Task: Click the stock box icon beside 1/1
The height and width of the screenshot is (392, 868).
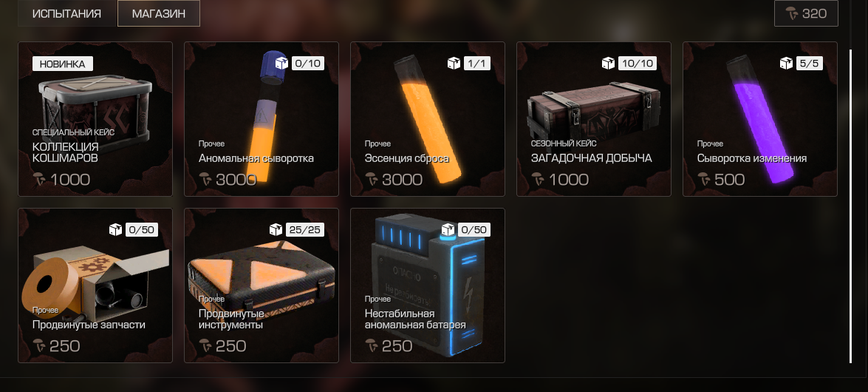Action: click(454, 63)
